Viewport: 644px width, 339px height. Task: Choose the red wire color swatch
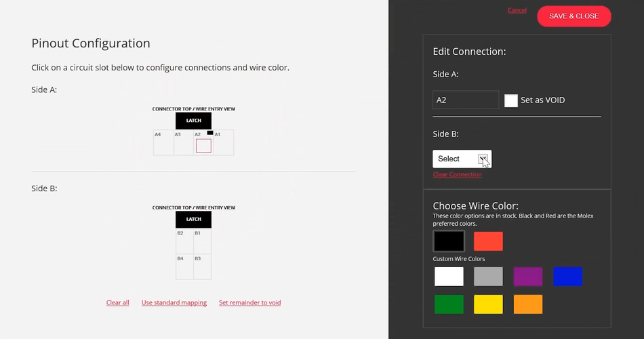point(488,241)
